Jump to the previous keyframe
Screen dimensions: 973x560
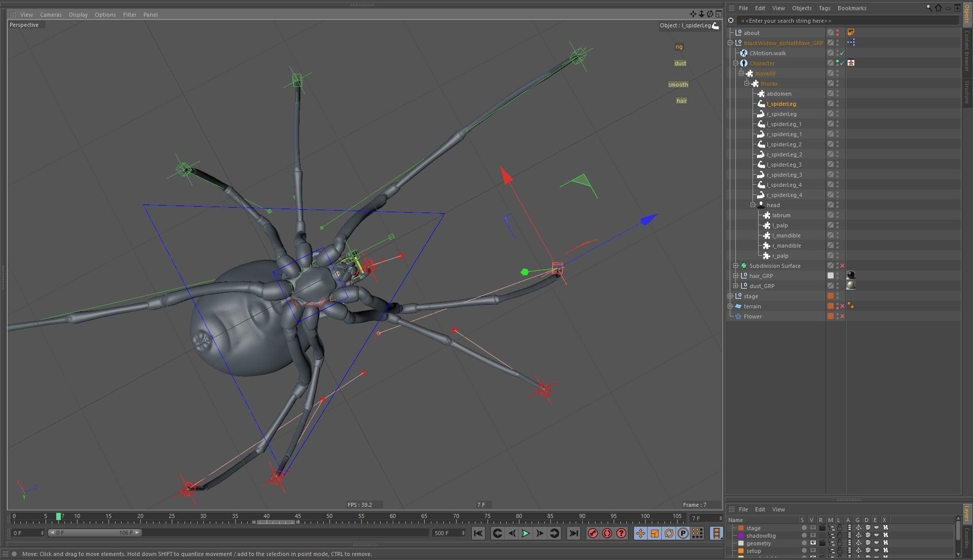tap(498, 533)
